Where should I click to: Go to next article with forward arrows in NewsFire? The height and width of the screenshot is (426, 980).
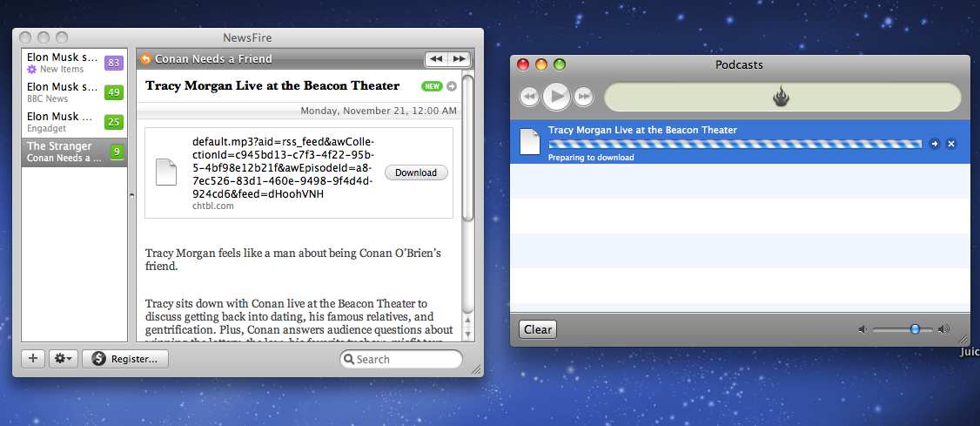pos(459,58)
